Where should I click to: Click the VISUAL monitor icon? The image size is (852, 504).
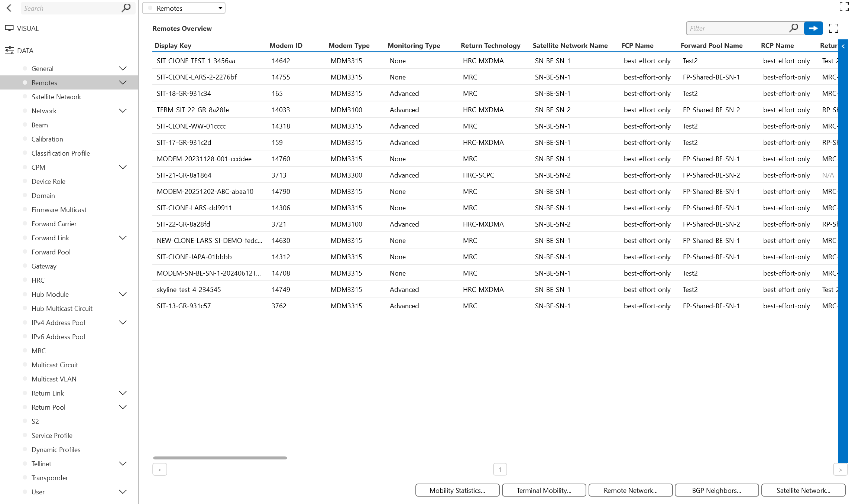click(9, 28)
